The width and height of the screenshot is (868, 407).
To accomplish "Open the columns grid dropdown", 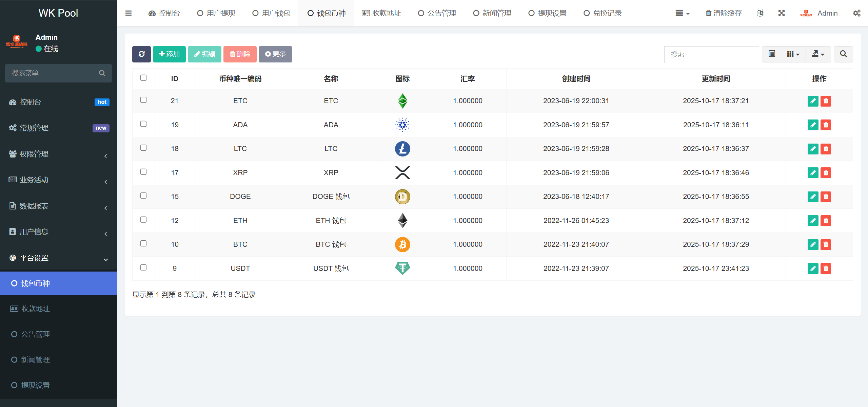I will [x=793, y=54].
